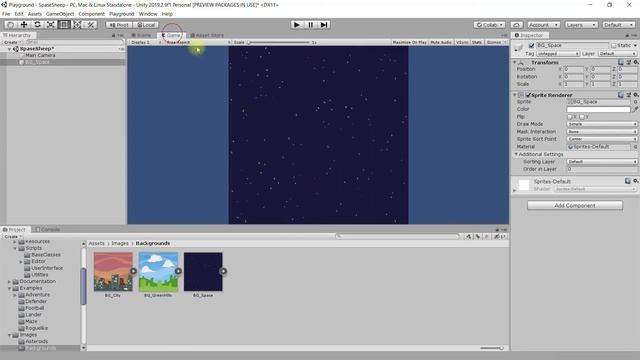Toggle Mute Audio in Game view
This screenshot has width=640, height=360.
441,42
